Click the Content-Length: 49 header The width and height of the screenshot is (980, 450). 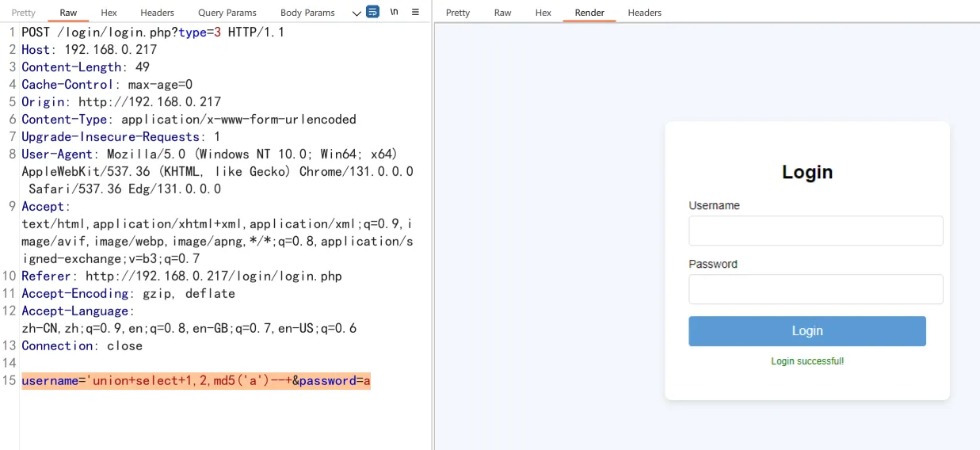pyautogui.click(x=86, y=67)
